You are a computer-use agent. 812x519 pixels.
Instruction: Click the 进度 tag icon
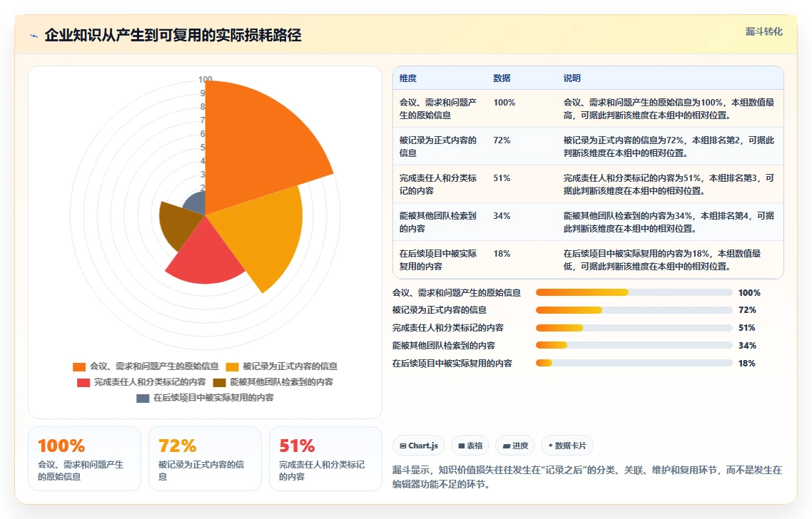pyautogui.click(x=507, y=446)
